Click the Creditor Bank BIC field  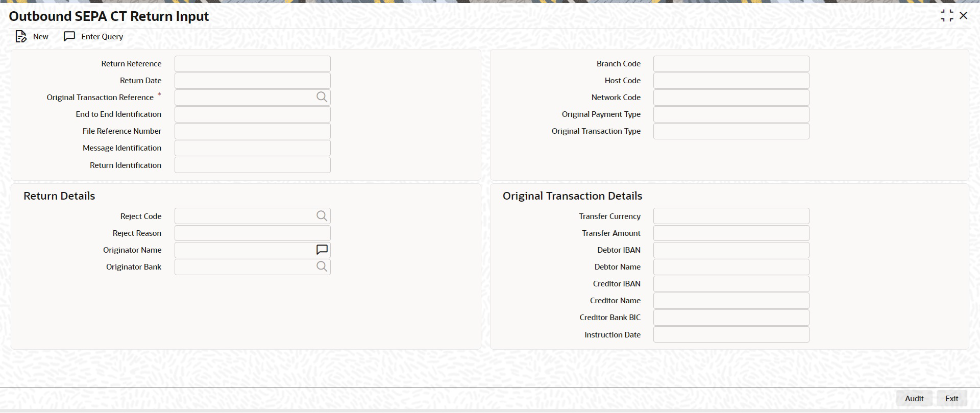point(731,318)
